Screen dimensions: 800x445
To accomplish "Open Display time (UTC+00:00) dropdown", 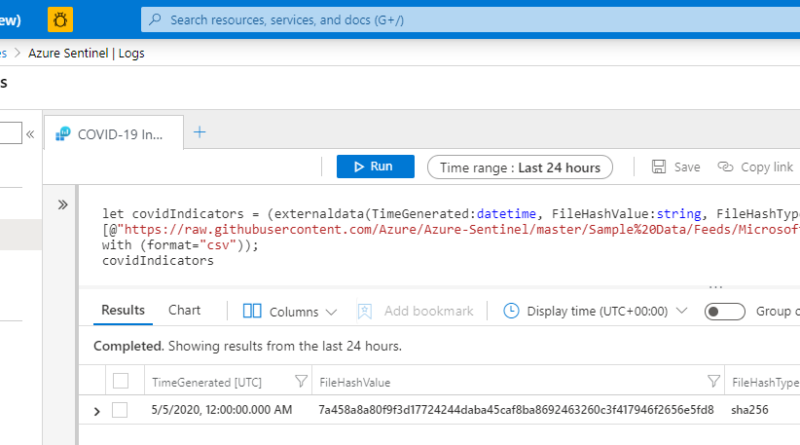I will [x=596, y=311].
